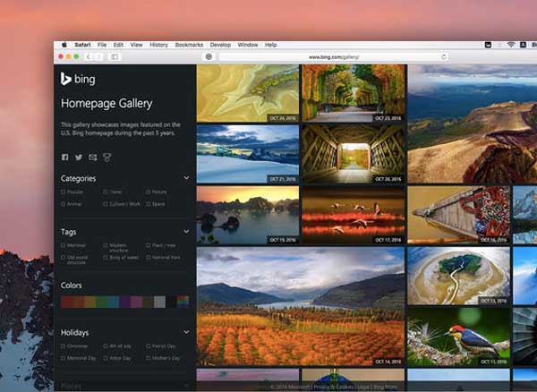537x392 pixels.
Task: Tick the Christmas holiday checkbox
Action: click(x=63, y=346)
